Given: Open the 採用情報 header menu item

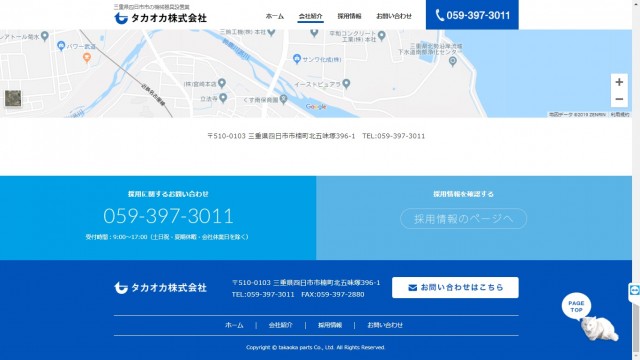Looking at the screenshot, I should tap(349, 16).
